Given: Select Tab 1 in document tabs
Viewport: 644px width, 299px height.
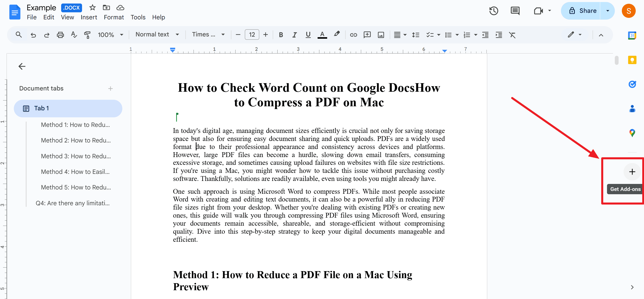Looking at the screenshot, I should [x=68, y=108].
